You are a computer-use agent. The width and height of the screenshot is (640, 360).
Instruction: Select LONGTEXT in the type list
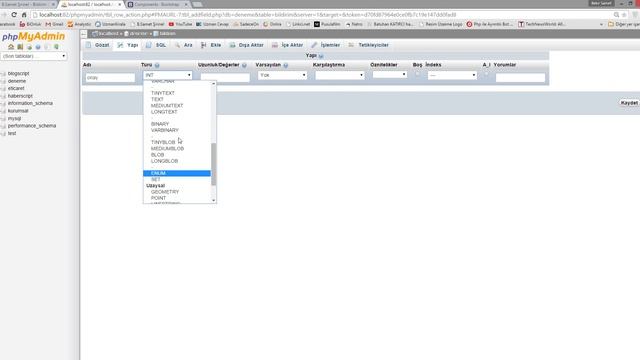[x=177, y=112]
